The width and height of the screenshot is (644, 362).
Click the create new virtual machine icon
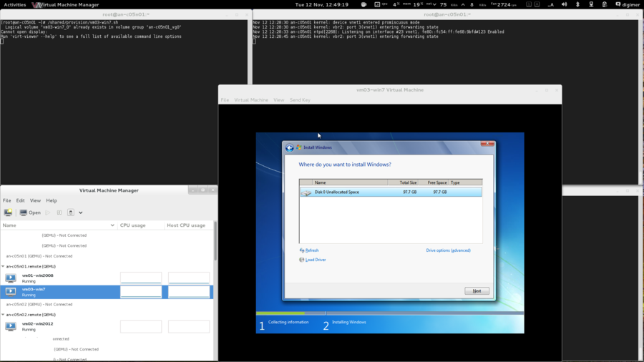[x=8, y=212]
